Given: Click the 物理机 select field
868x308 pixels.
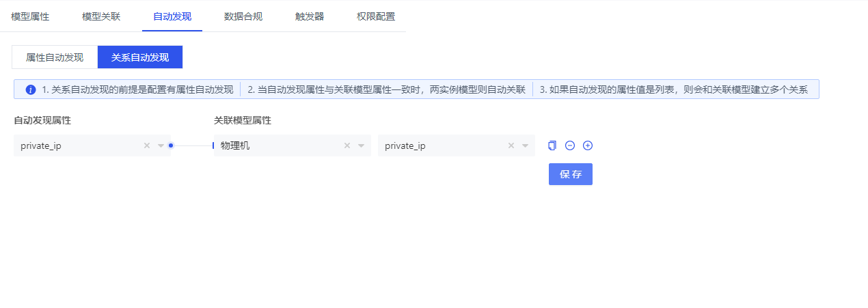Looking at the screenshot, I should coord(293,145).
